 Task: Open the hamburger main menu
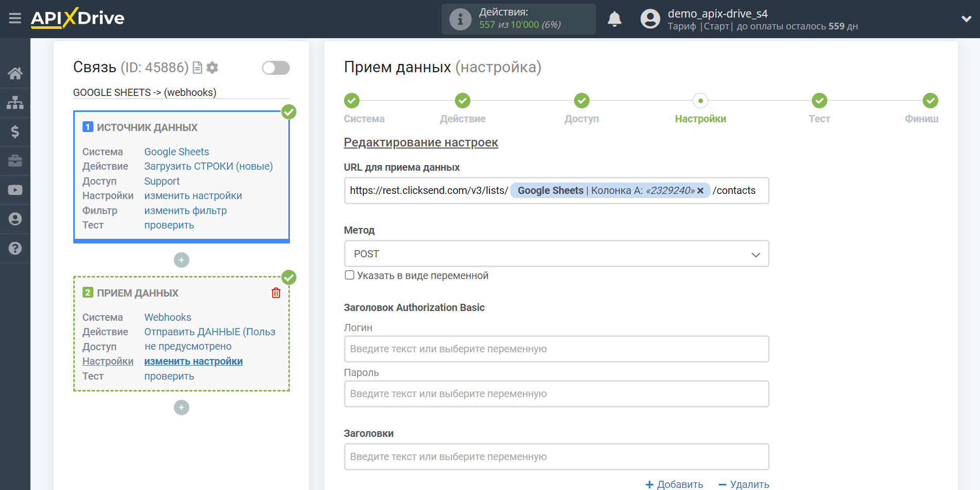[15, 19]
